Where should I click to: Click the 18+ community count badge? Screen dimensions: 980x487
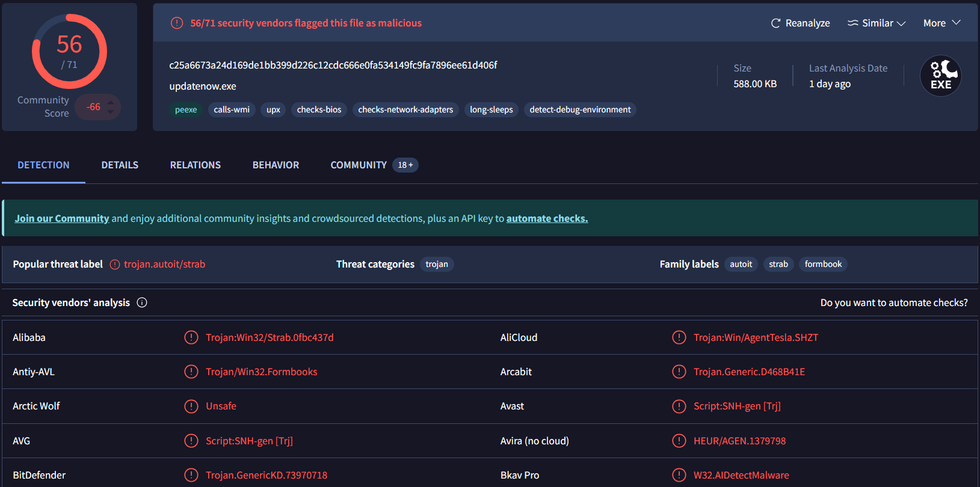pos(405,165)
